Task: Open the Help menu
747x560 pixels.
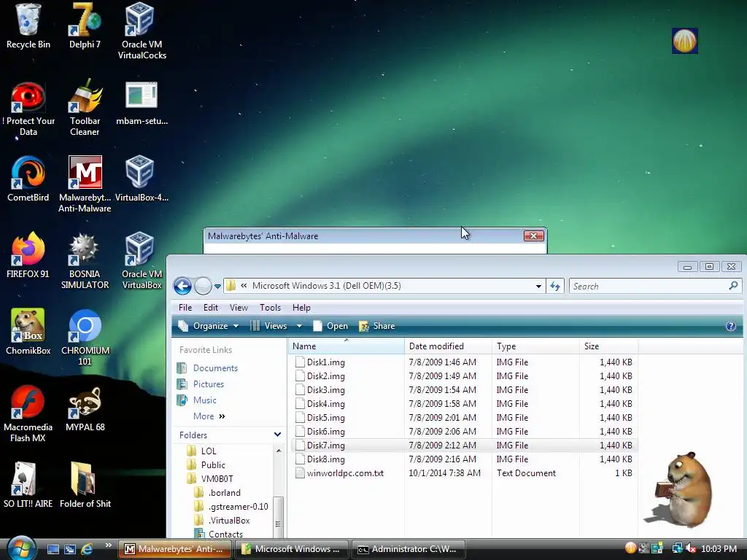Action: pyautogui.click(x=301, y=308)
